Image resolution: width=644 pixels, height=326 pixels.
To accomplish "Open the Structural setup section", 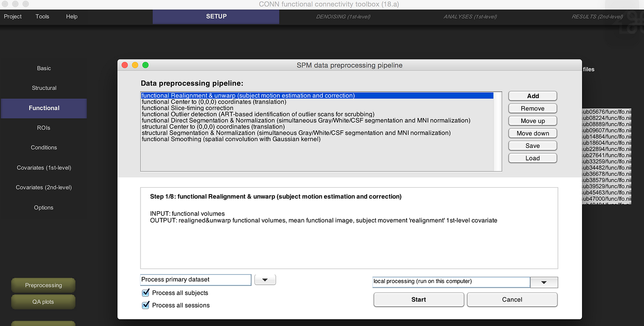I will pyautogui.click(x=44, y=88).
